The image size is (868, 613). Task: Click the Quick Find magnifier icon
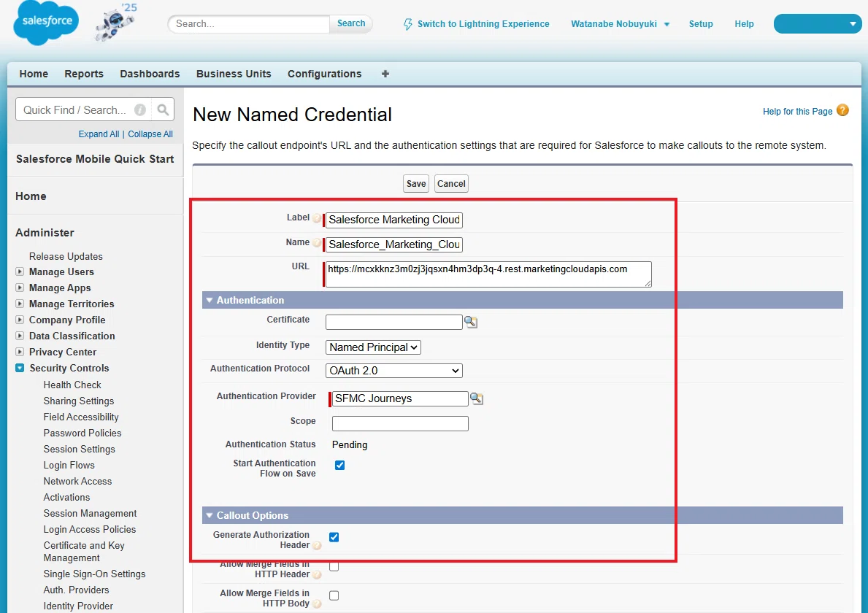click(163, 109)
